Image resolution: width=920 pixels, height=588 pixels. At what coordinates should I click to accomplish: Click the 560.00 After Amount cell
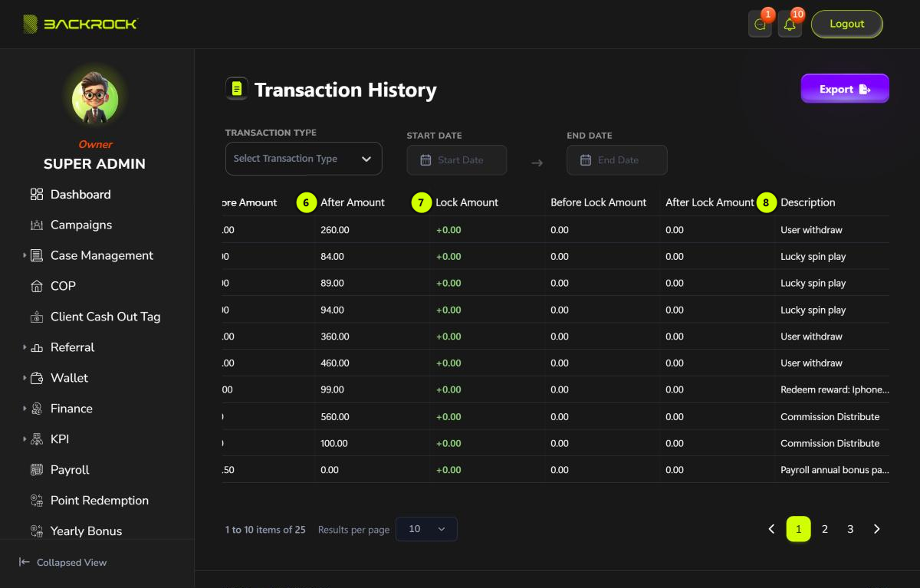coord(335,417)
